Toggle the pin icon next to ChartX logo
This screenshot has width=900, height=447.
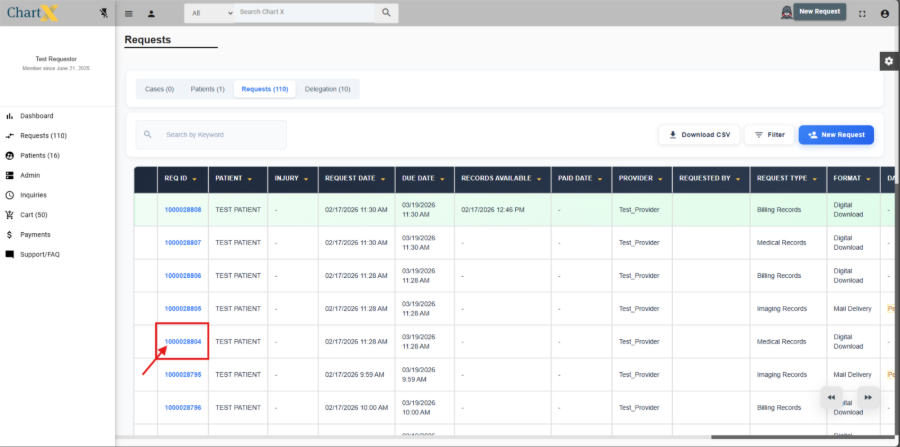click(103, 13)
